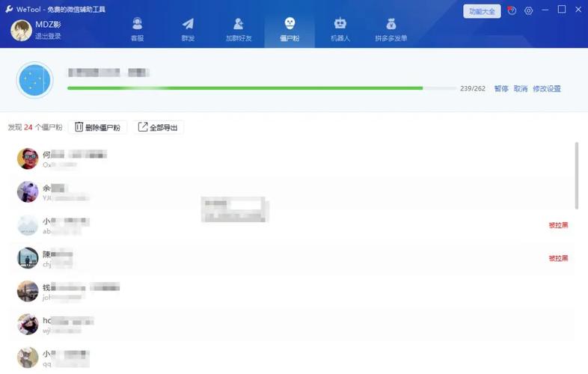
Task: Click the 发现 24 个僵尸粉 count text
Action: click(x=35, y=127)
